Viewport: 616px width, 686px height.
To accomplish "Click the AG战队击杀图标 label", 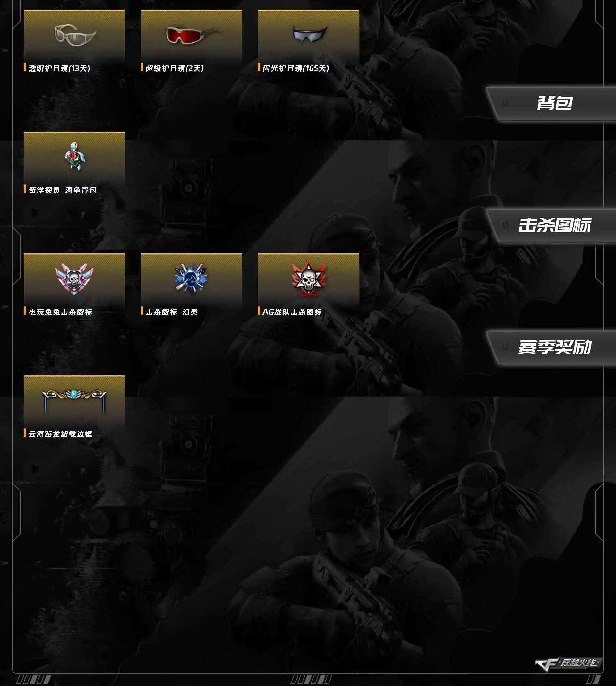I will pos(292,312).
